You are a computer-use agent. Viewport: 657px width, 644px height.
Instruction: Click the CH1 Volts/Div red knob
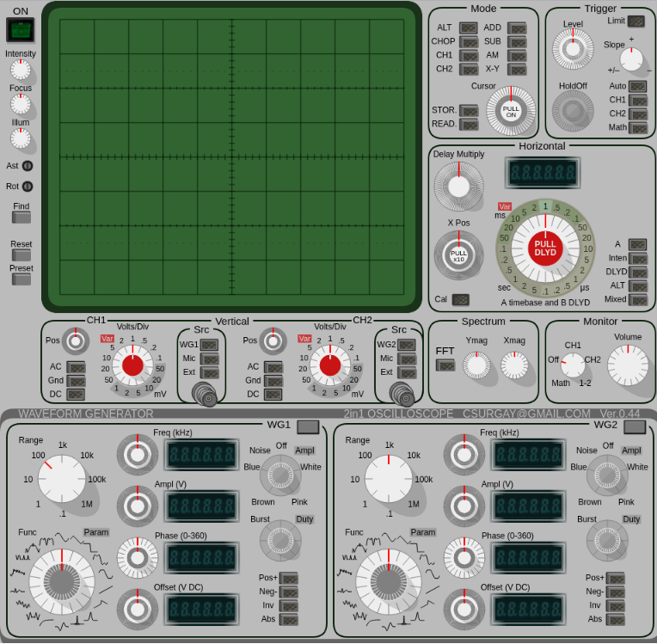132,365
